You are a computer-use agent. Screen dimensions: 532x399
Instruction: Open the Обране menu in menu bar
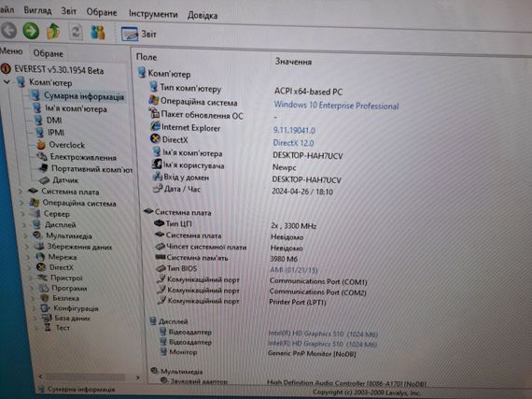tap(102, 12)
